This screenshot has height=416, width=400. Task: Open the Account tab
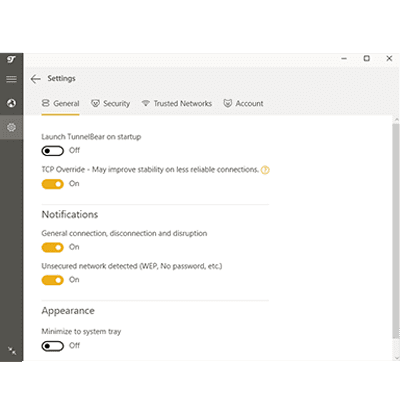click(243, 104)
